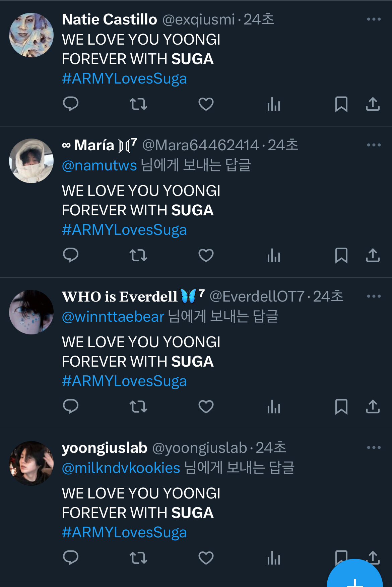The width and height of the screenshot is (392, 587).
Task: Retweet the @EverdellOT7 post
Action: click(x=138, y=407)
